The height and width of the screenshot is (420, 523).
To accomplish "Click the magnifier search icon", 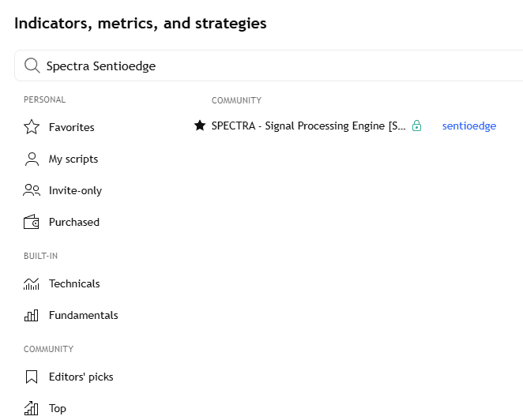I will [32, 66].
